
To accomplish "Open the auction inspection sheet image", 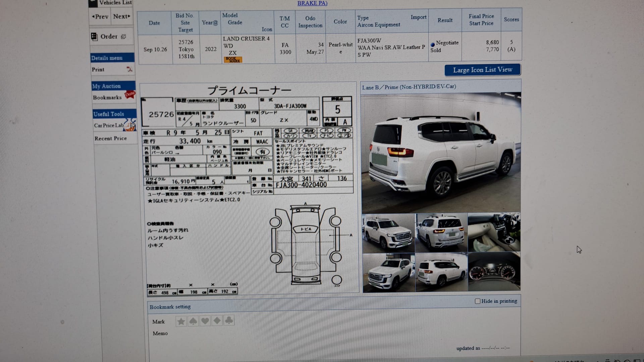I will pyautogui.click(x=249, y=189).
